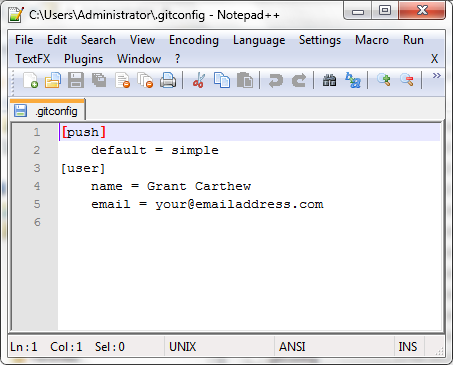Click the ANSI encoding status field
The image size is (453, 365).
tap(334, 347)
